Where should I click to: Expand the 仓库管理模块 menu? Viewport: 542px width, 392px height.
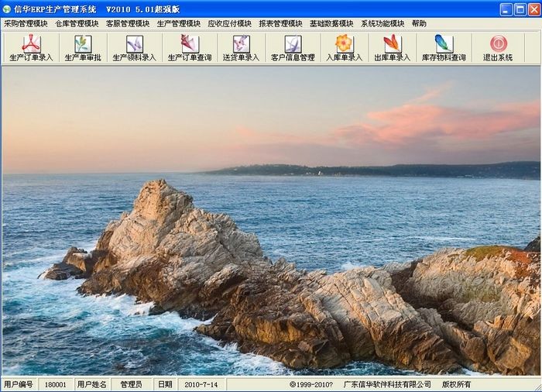(x=77, y=24)
